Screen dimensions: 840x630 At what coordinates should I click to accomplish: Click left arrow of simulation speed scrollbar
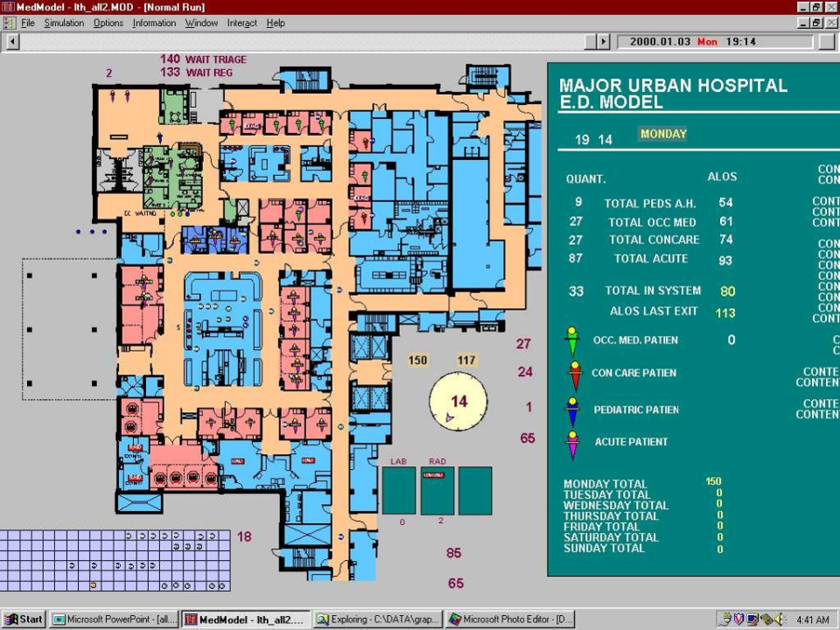tap(12, 41)
